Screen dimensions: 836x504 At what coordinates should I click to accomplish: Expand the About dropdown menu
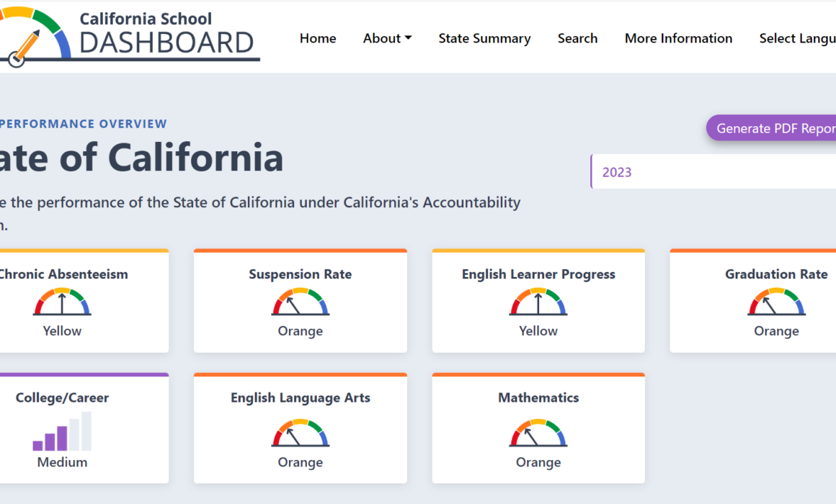point(387,39)
